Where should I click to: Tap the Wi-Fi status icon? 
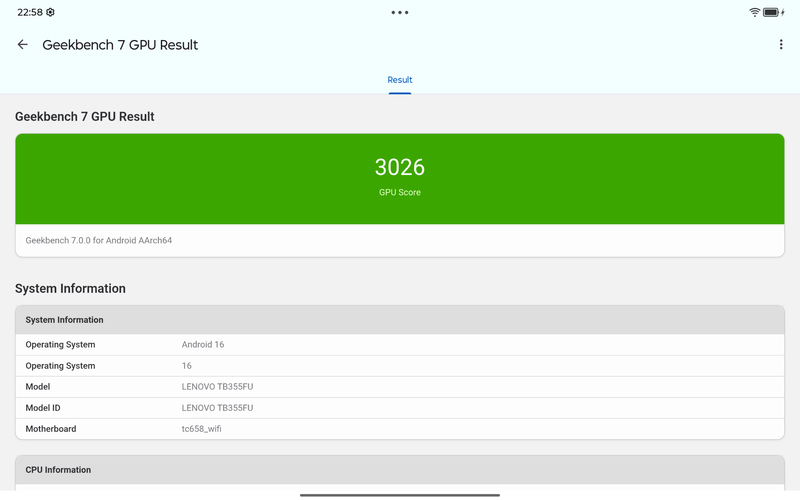click(x=754, y=12)
